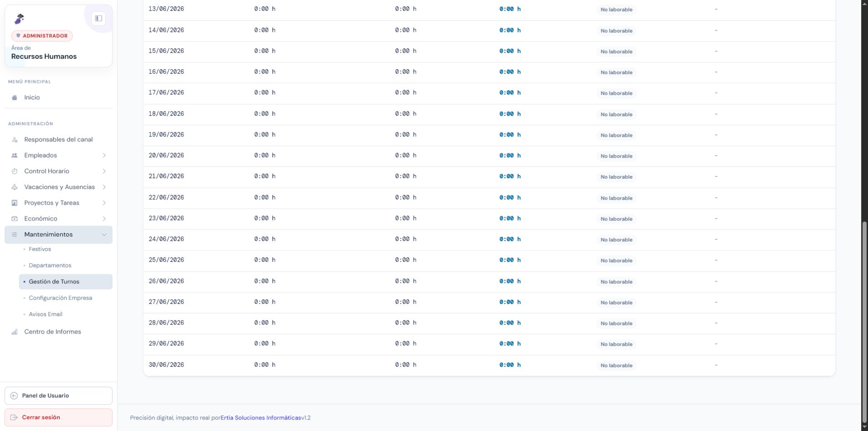The height and width of the screenshot is (431, 868).
Task: Click the Vacaciones y Ausencias icon
Action: [x=15, y=187]
